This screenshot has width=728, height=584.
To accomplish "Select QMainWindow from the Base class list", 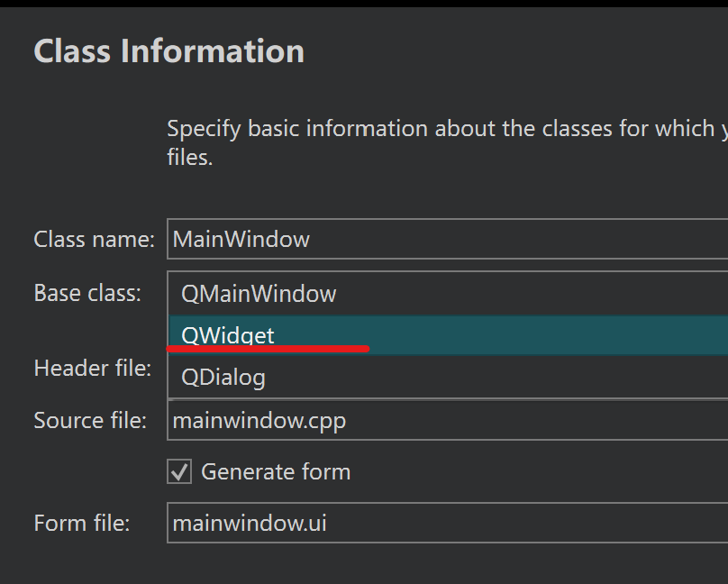I will point(259,294).
